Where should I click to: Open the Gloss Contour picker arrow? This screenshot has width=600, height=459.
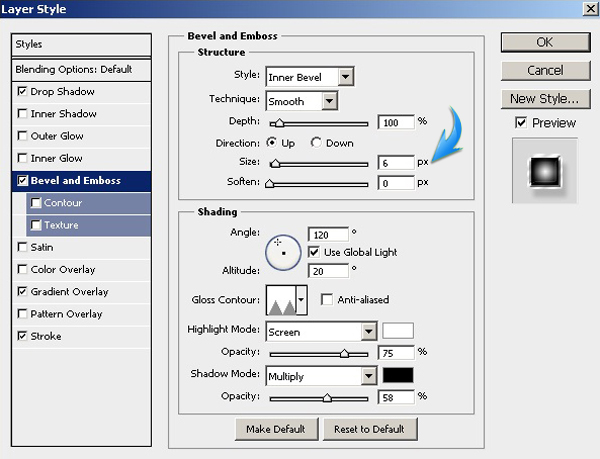[x=301, y=300]
